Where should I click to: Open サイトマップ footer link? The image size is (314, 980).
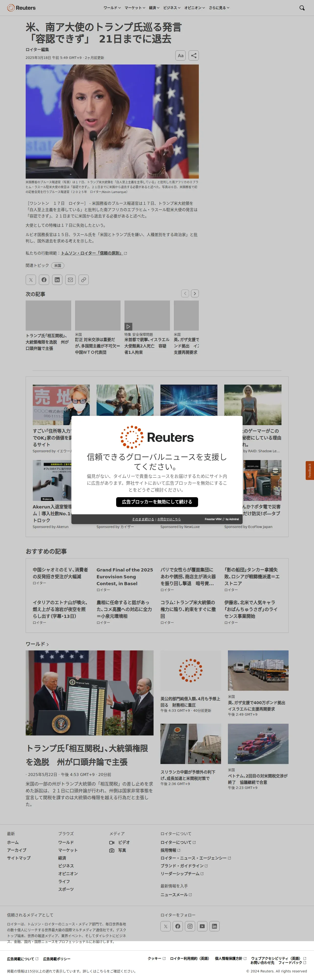click(x=19, y=858)
